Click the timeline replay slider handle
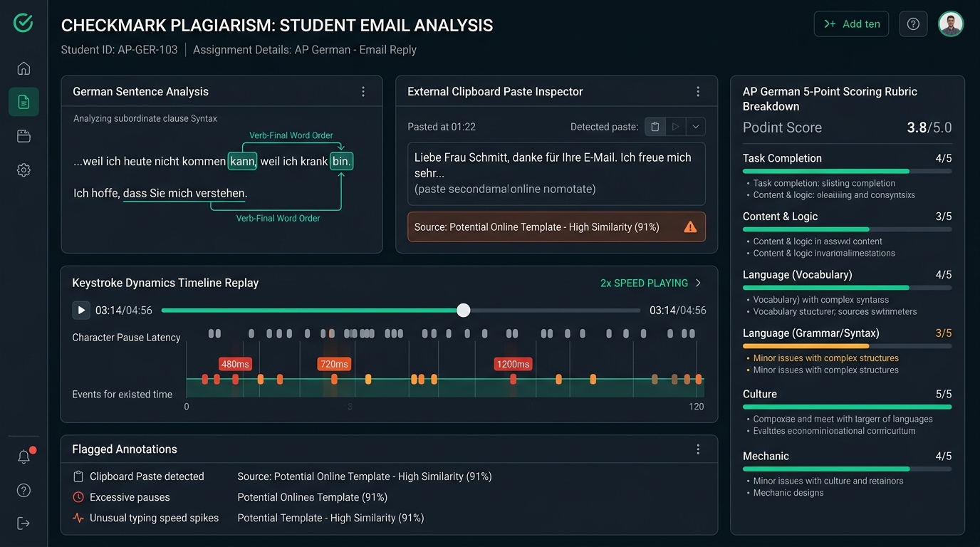 click(x=464, y=310)
